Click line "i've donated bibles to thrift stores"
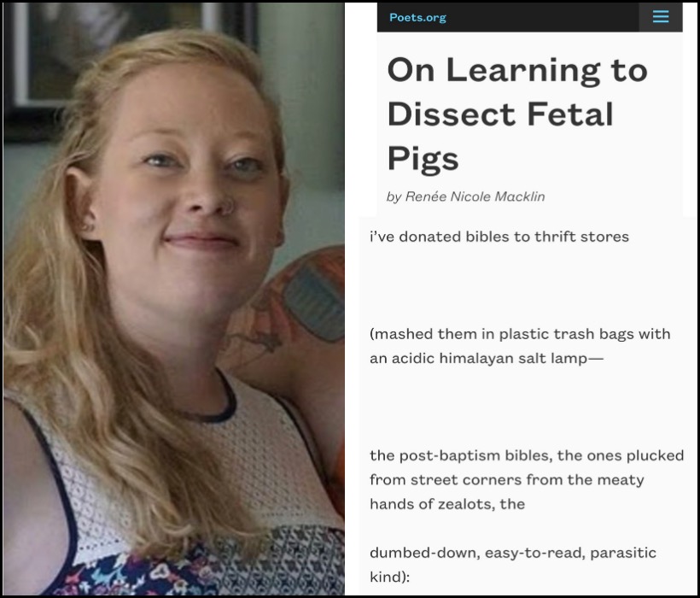Image resolution: width=700 pixels, height=598 pixels. coord(499,237)
